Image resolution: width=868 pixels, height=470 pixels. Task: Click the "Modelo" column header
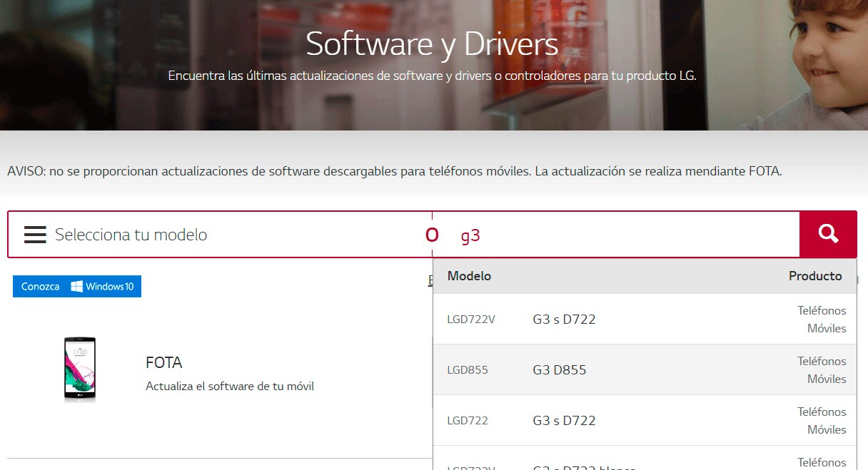click(468, 275)
